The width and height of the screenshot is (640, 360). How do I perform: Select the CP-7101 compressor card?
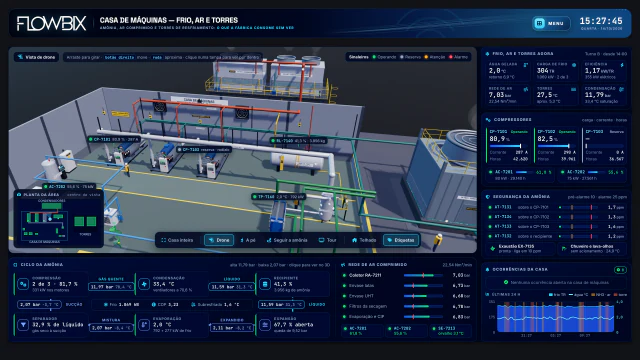tap(508, 145)
